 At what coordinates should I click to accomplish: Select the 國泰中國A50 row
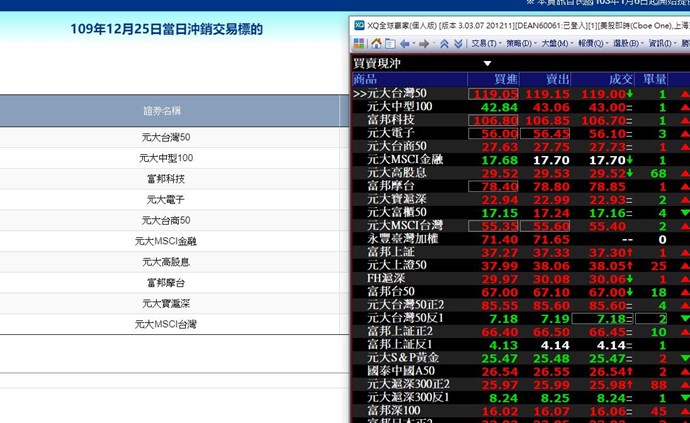pyautogui.click(x=521, y=371)
